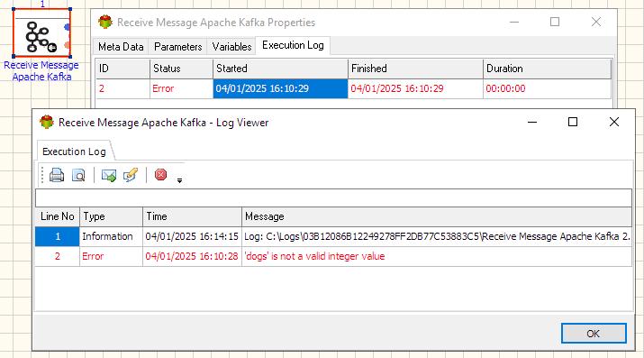Click the Error status cell in Properties
The height and width of the screenshot is (358, 644).
point(182,88)
